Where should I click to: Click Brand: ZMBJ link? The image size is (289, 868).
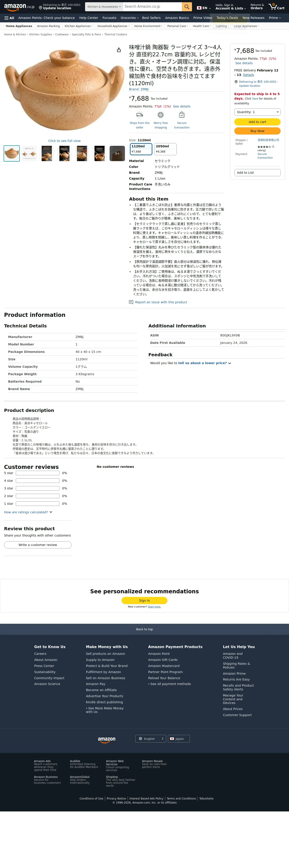139,89
